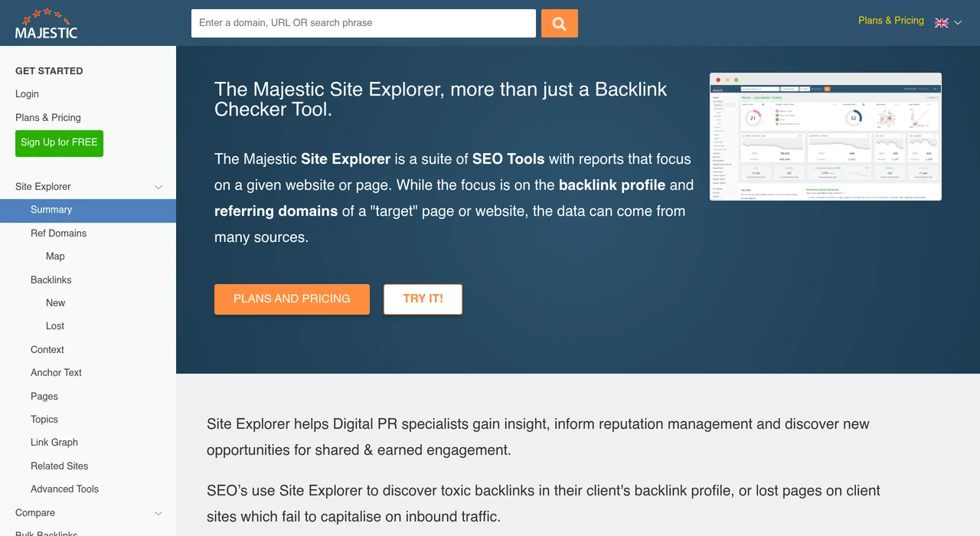The width and height of the screenshot is (980, 536).
Task: Click the TRY IT! button
Action: (423, 299)
